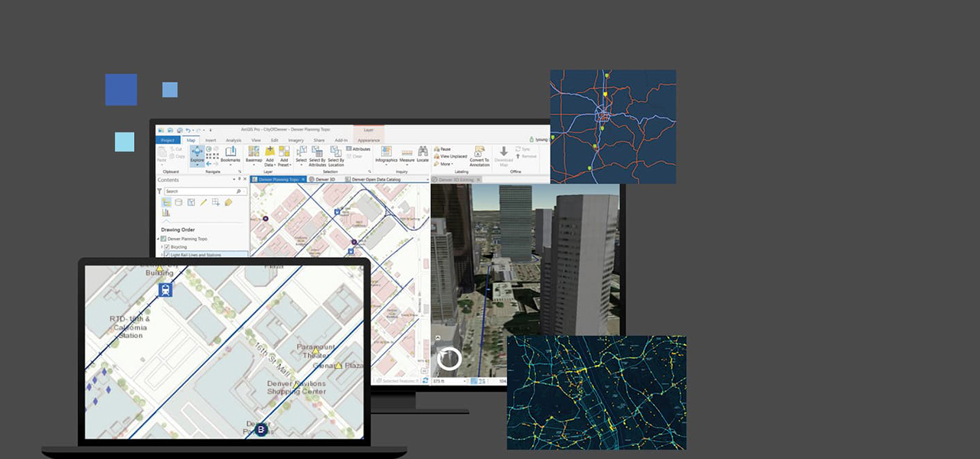
Task: Click the Download Map icon
Action: point(504,151)
